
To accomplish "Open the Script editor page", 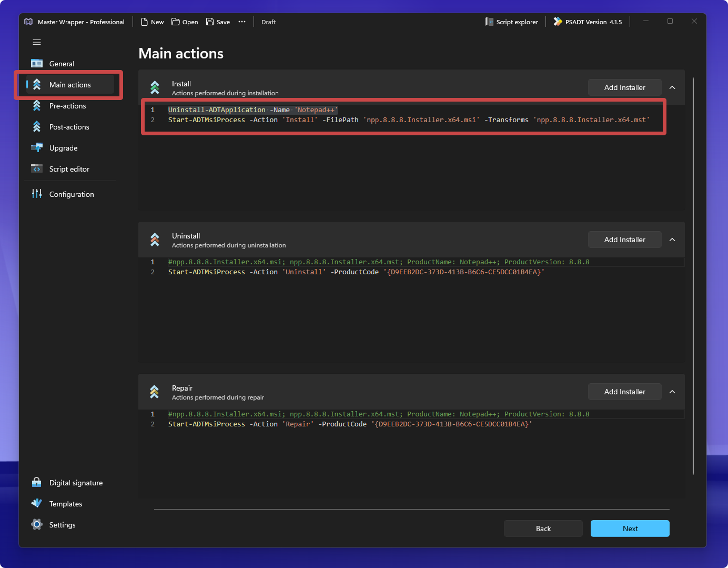I will [69, 169].
